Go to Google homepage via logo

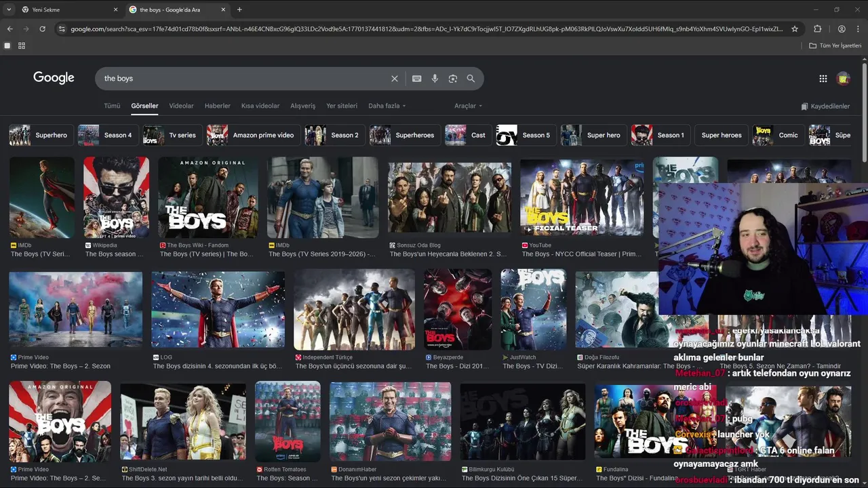pos(54,78)
